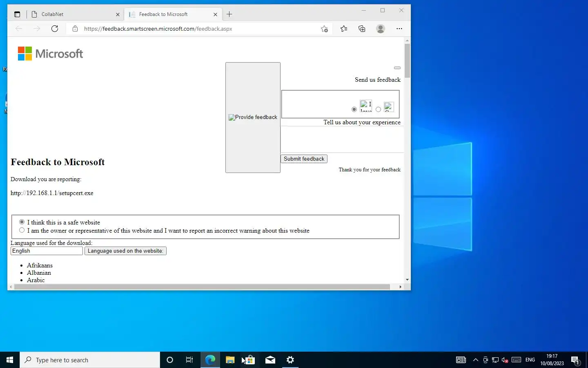Open the Mail app from taskbar
Screen dimensions: 588x368
coord(270,360)
